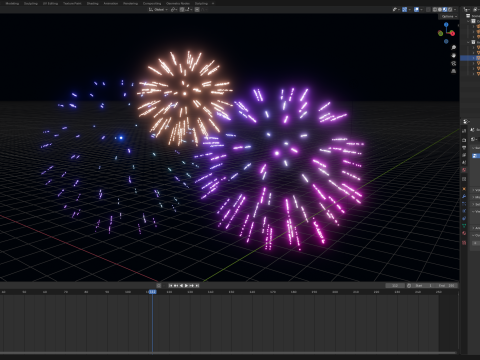
Task: Open the Output properties tab
Action: click(x=464, y=147)
